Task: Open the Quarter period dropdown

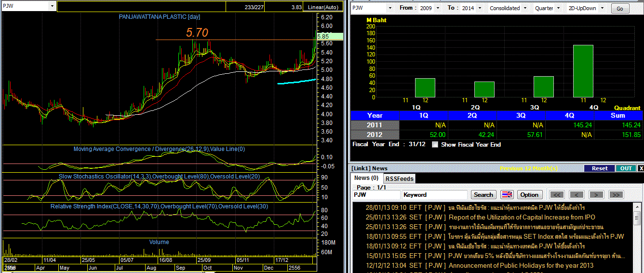Action: (558, 8)
